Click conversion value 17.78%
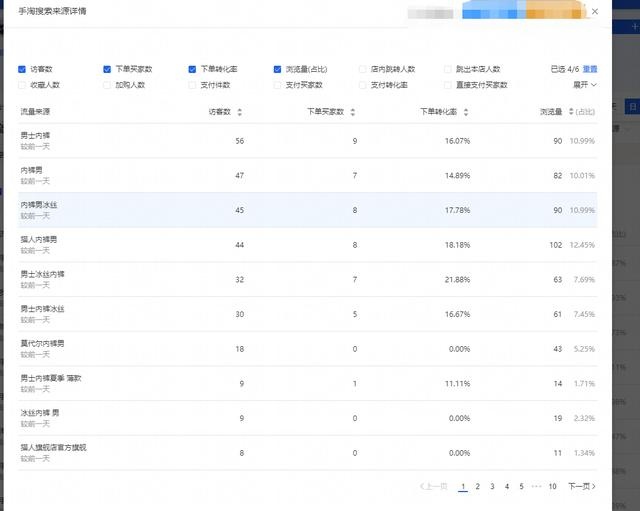Image resolution: width=640 pixels, height=511 pixels. tap(457, 210)
